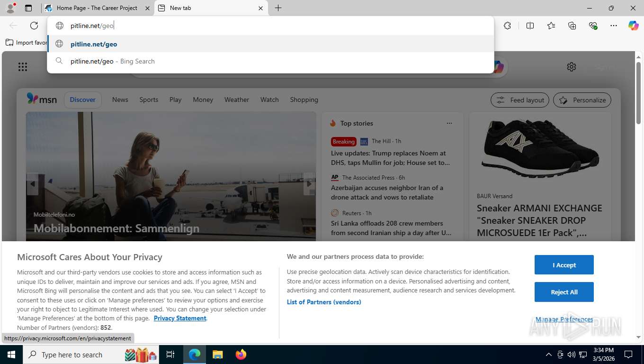The height and width of the screenshot is (364, 644).
Task: Accept cookies with I Accept
Action: (564, 265)
